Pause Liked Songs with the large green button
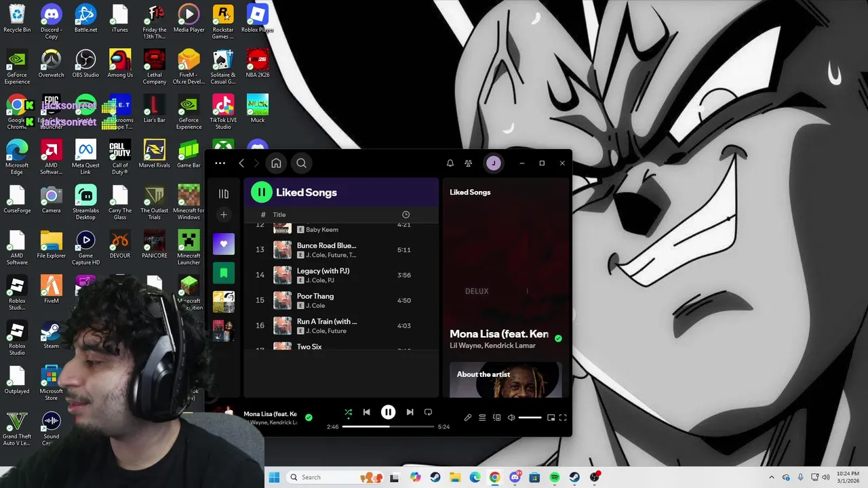This screenshot has height=488, width=868. coord(262,192)
